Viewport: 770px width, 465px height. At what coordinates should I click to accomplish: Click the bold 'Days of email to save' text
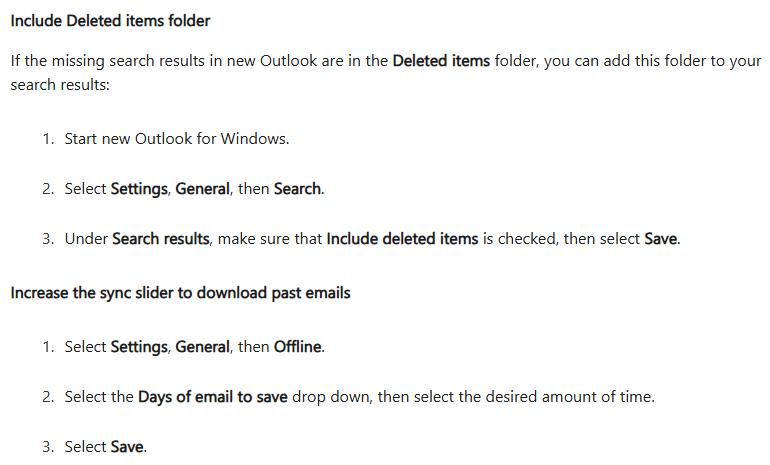tap(213, 397)
